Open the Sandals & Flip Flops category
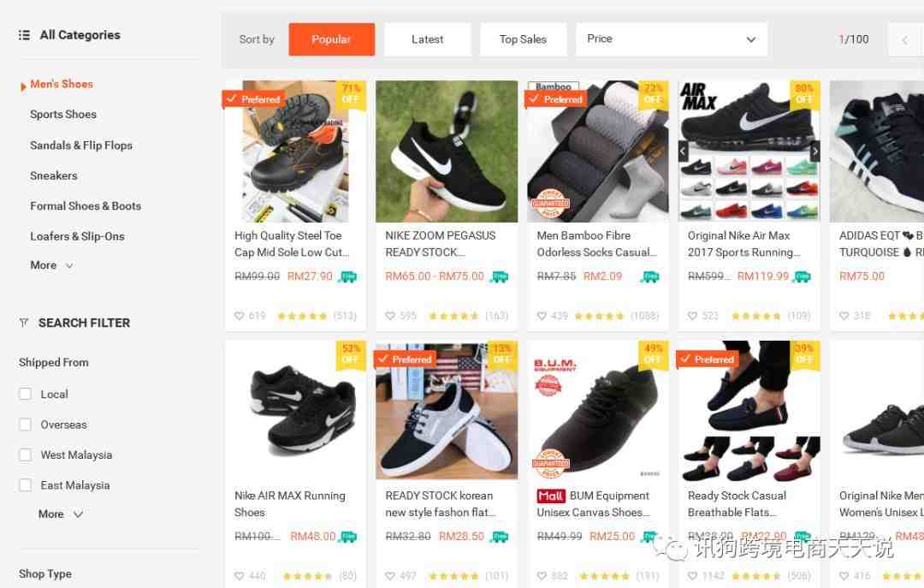This screenshot has width=924, height=588. [81, 146]
